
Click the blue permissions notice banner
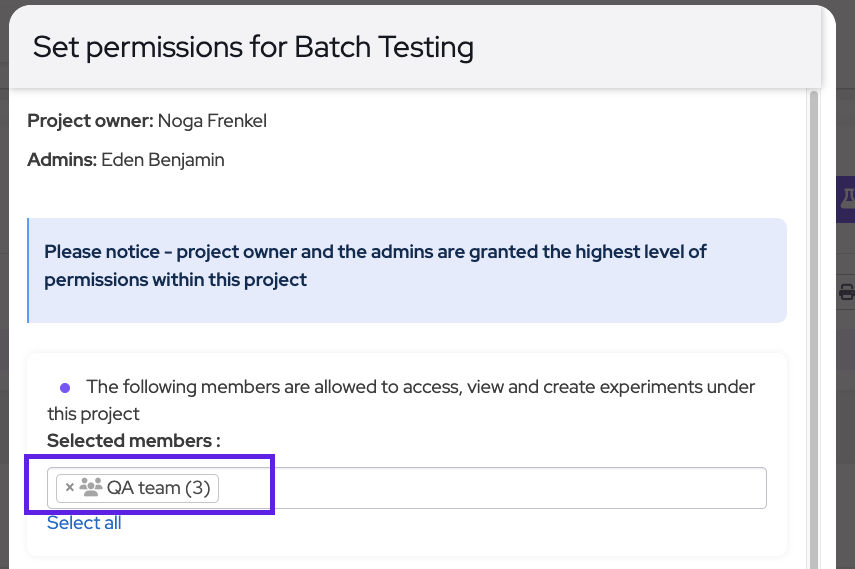click(407, 270)
